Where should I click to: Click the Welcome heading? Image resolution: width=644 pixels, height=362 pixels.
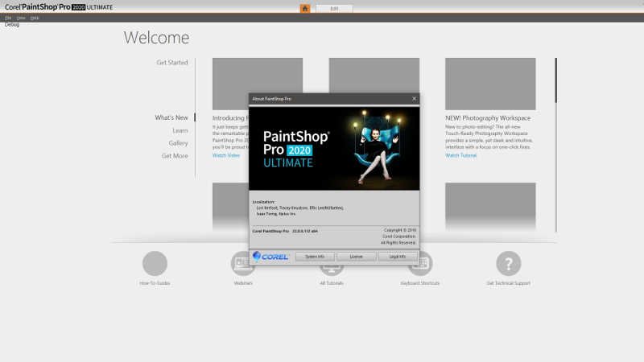tap(156, 38)
